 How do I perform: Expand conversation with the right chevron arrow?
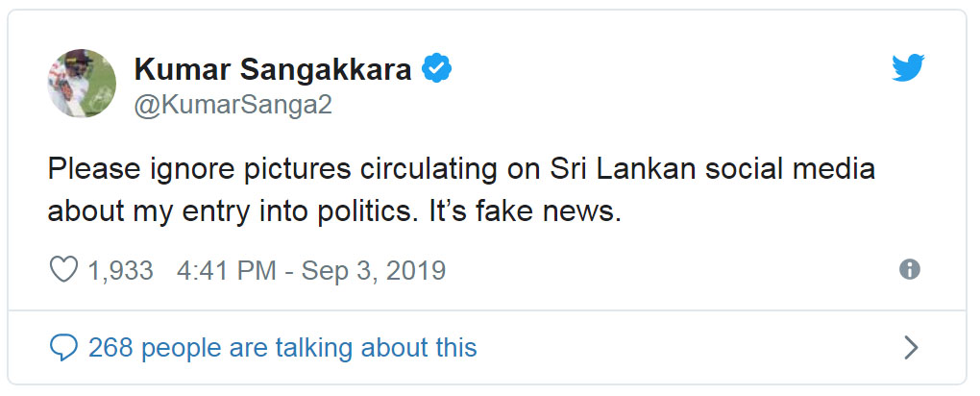[911, 347]
